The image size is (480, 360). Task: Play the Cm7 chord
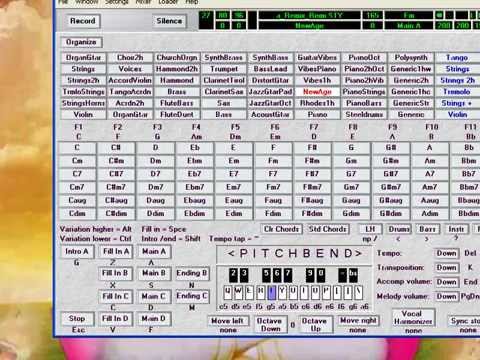click(x=77, y=187)
